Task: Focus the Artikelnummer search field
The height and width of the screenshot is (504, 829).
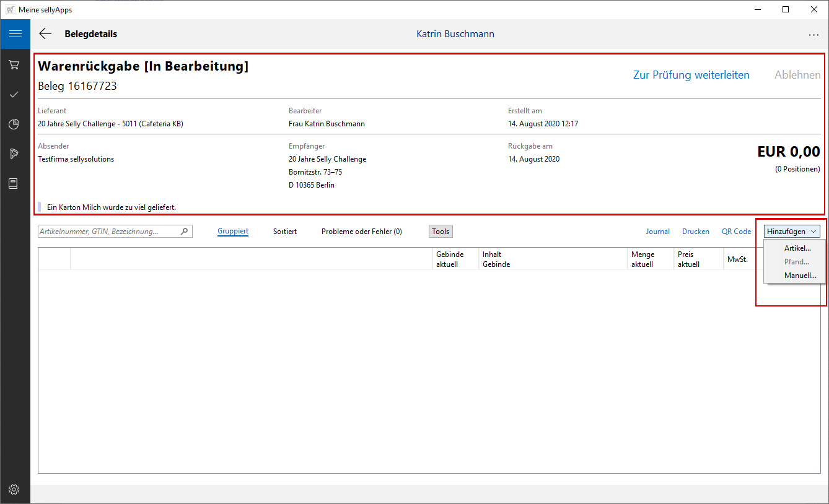Action: click(x=108, y=232)
